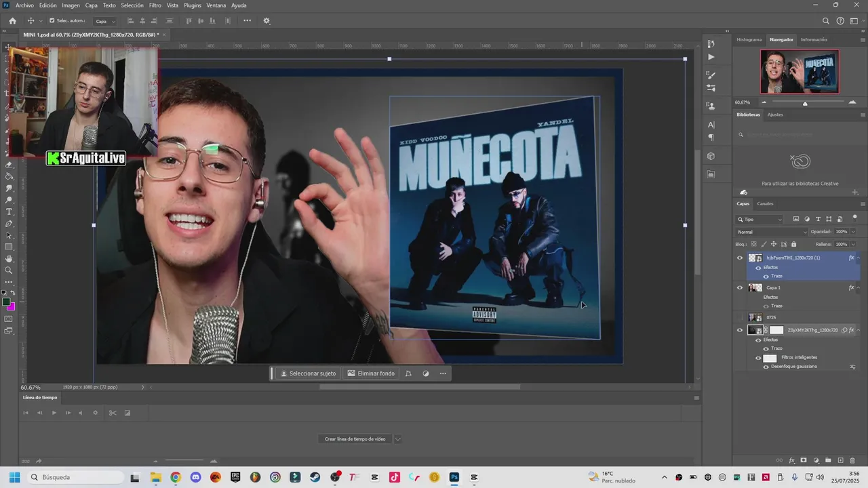Viewport: 868px width, 488px height.
Task: Toggle Filtros inteligentes visibility
Action: click(758, 358)
